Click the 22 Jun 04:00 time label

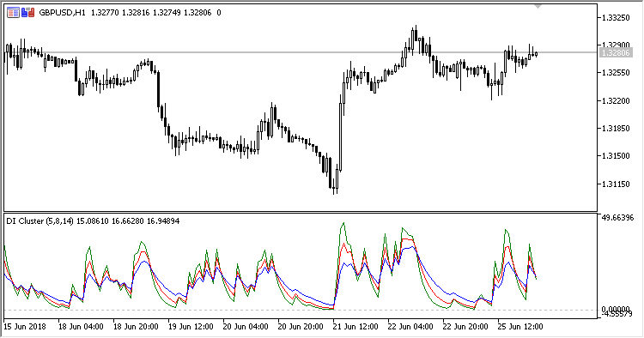coord(410,327)
